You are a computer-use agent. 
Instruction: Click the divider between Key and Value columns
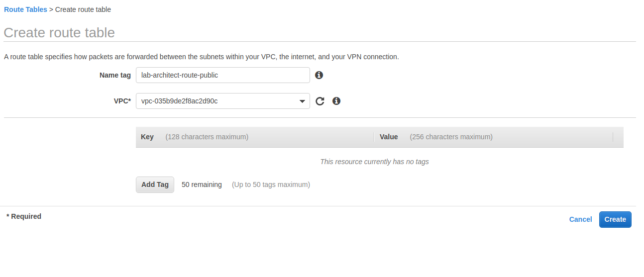coord(374,137)
